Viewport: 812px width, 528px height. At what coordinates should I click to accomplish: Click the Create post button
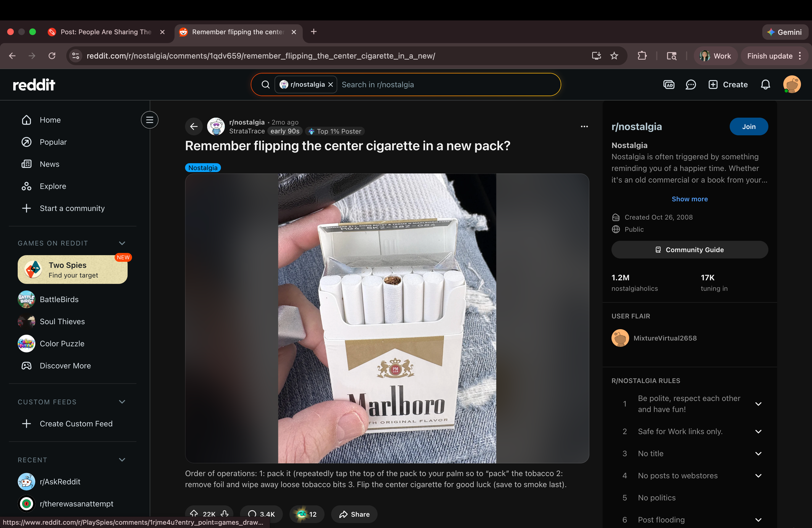(728, 85)
